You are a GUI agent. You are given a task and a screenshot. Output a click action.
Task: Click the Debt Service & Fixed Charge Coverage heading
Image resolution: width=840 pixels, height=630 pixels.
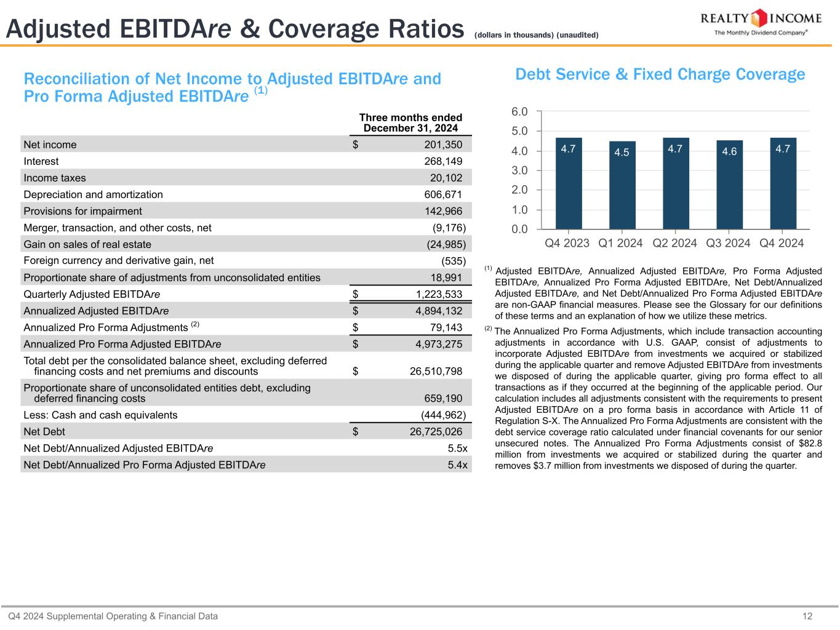[660, 74]
